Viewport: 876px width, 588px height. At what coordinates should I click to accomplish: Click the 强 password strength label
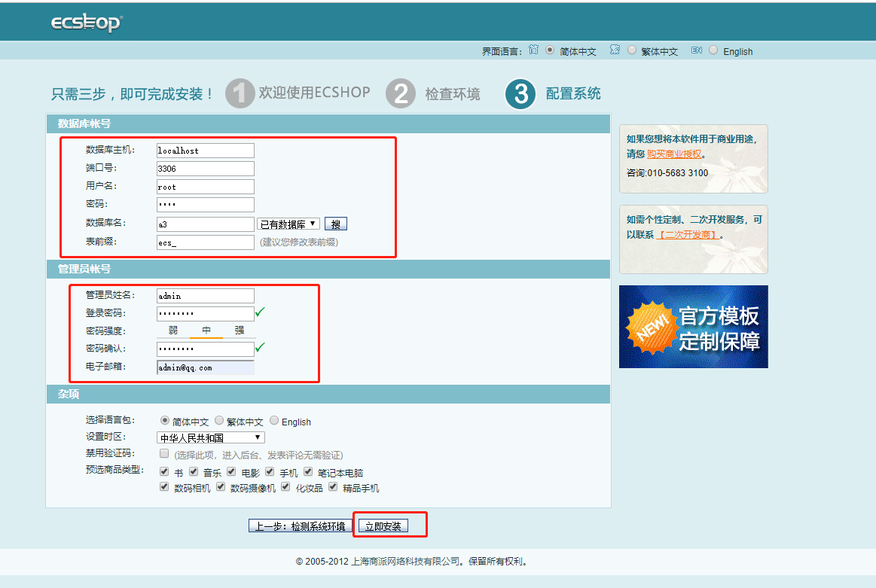point(239,331)
